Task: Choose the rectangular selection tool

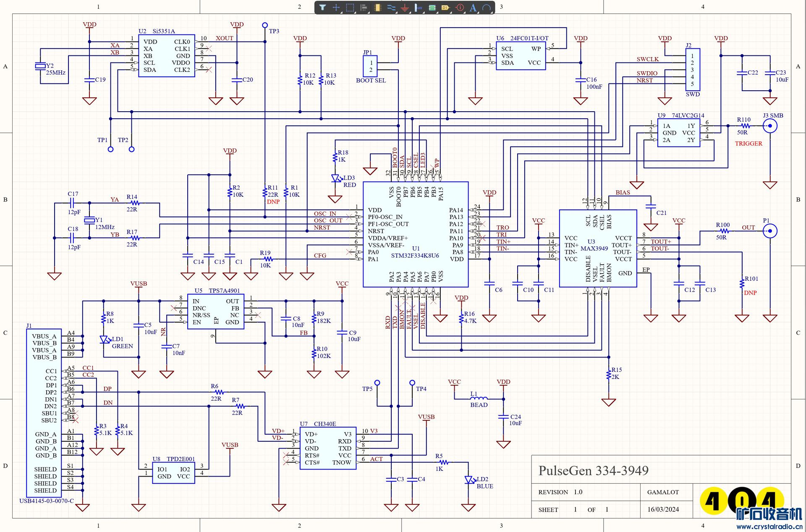Action: click(350, 8)
